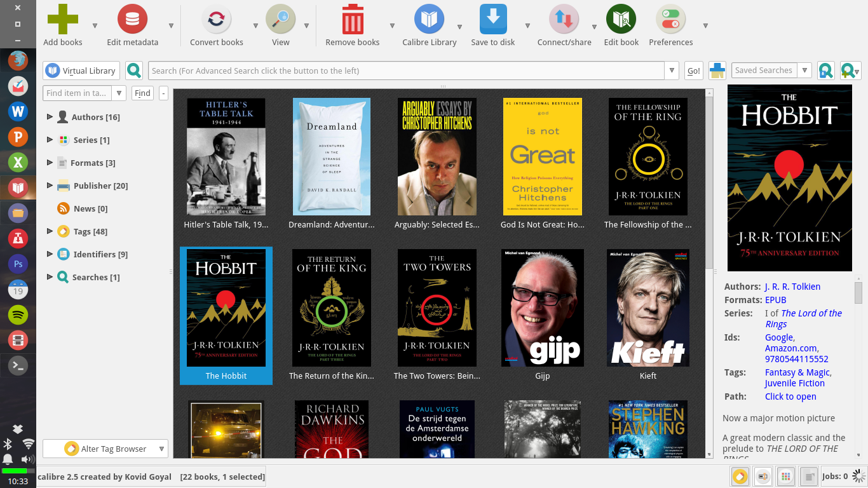This screenshot has width=868, height=488.
Task: Expand the Series [1] tree node
Action: tap(50, 140)
